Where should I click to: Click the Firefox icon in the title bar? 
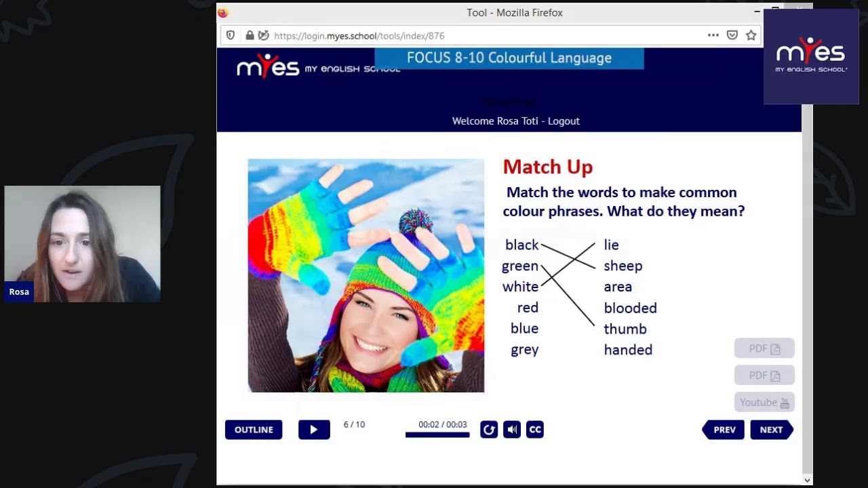(223, 12)
